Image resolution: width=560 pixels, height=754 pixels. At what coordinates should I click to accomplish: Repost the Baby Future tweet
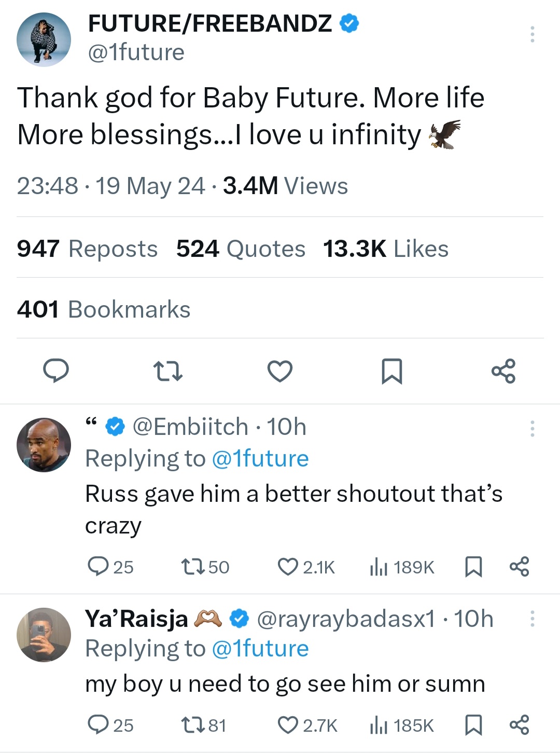tap(168, 371)
